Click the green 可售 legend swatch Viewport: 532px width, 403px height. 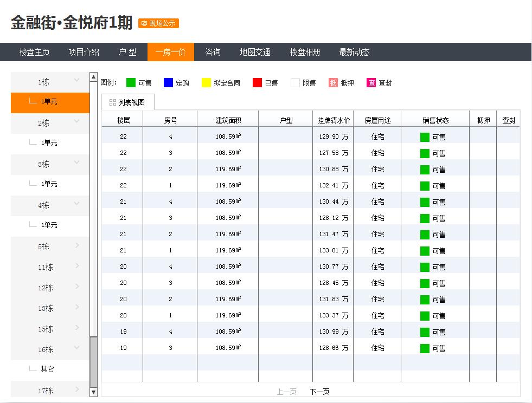click(131, 83)
